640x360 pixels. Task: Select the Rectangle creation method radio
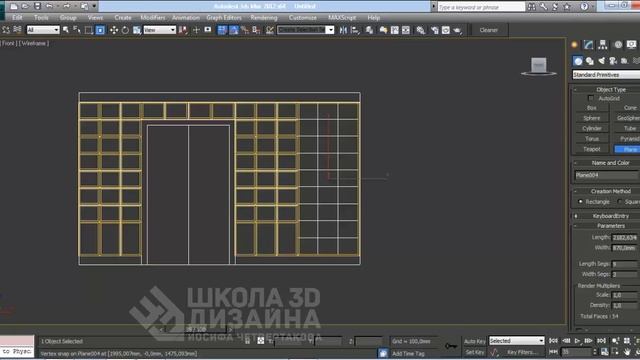[580, 202]
